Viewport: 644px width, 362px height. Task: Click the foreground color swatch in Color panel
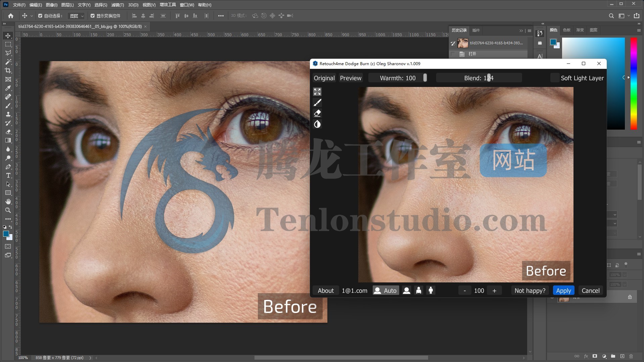click(x=553, y=42)
